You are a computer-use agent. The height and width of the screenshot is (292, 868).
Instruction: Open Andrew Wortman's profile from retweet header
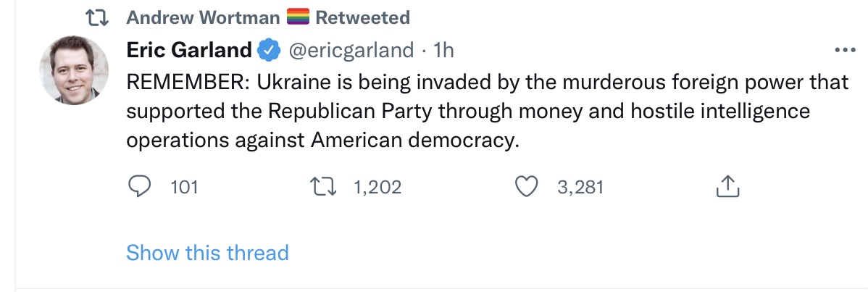(x=203, y=17)
